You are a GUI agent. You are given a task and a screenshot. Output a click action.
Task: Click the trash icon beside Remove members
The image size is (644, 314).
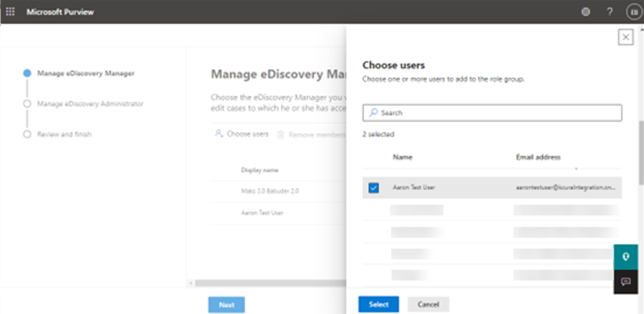click(x=280, y=135)
